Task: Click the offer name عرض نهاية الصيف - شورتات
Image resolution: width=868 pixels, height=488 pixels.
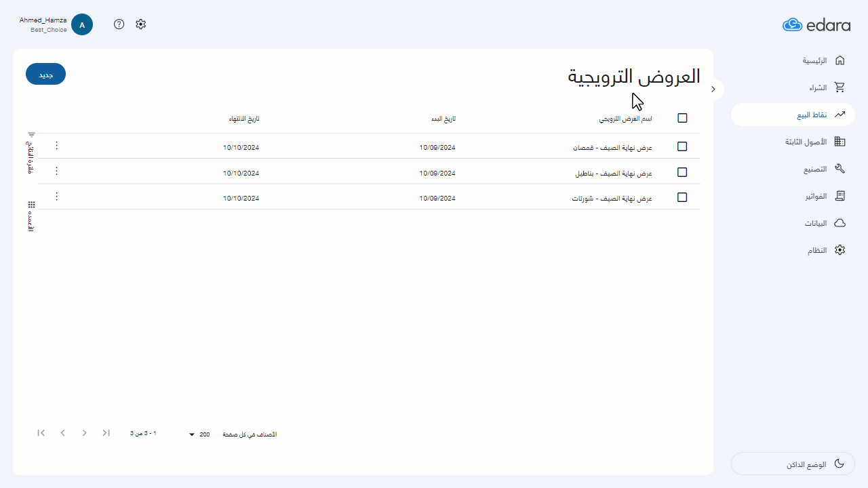Action: [x=612, y=199]
